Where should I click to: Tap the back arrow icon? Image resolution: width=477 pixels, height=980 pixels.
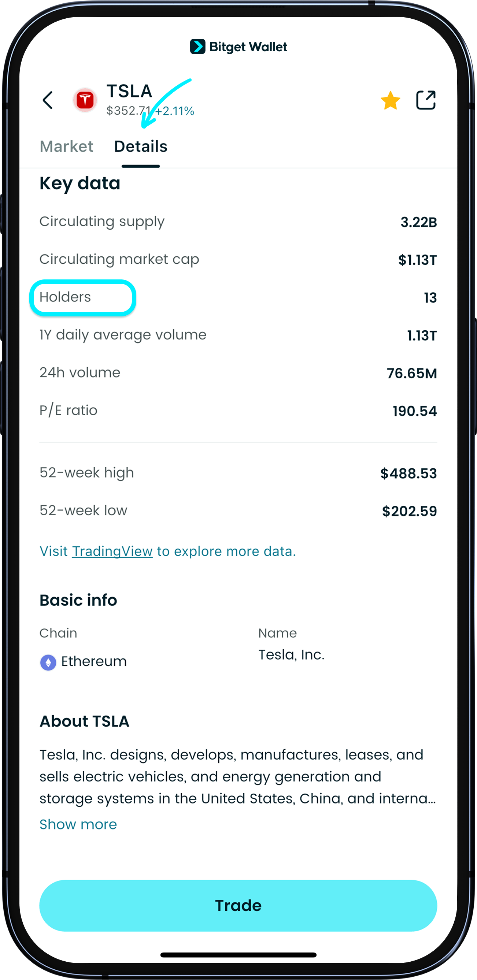pyautogui.click(x=48, y=100)
